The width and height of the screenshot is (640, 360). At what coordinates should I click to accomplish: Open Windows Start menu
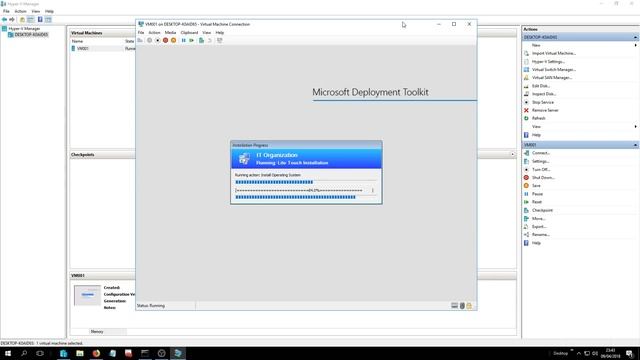[8, 353]
